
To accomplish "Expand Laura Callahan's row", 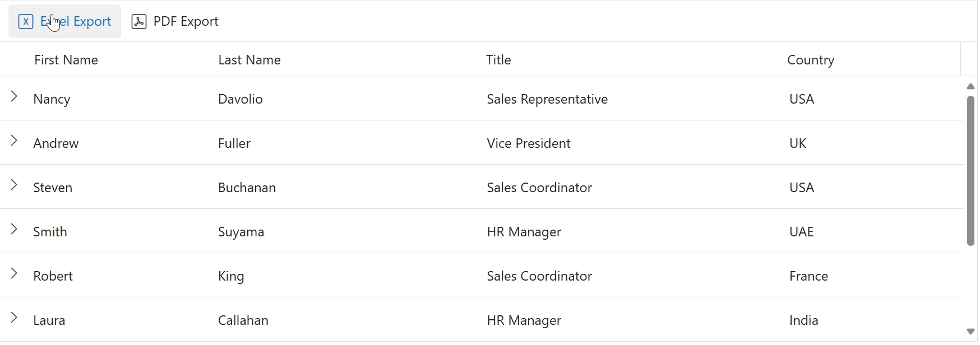I will click(x=14, y=318).
